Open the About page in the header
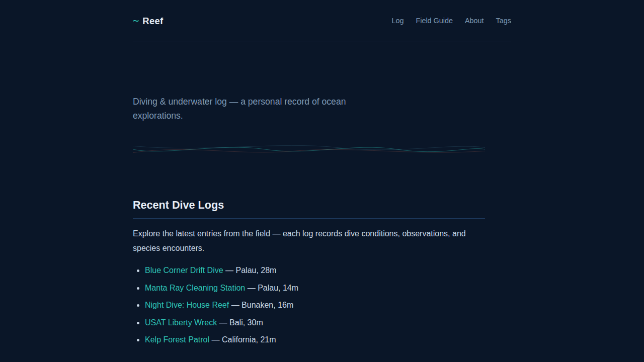 coord(474,21)
